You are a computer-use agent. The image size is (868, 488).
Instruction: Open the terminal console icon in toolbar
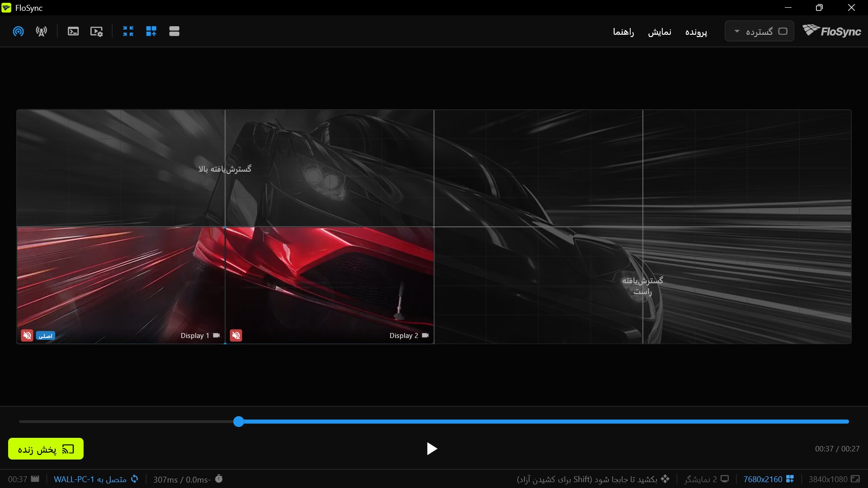[x=73, y=31]
